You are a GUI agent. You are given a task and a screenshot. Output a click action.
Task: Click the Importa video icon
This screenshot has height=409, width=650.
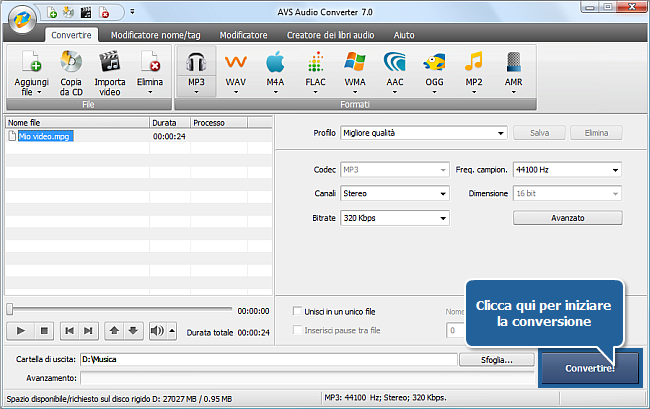click(109, 64)
